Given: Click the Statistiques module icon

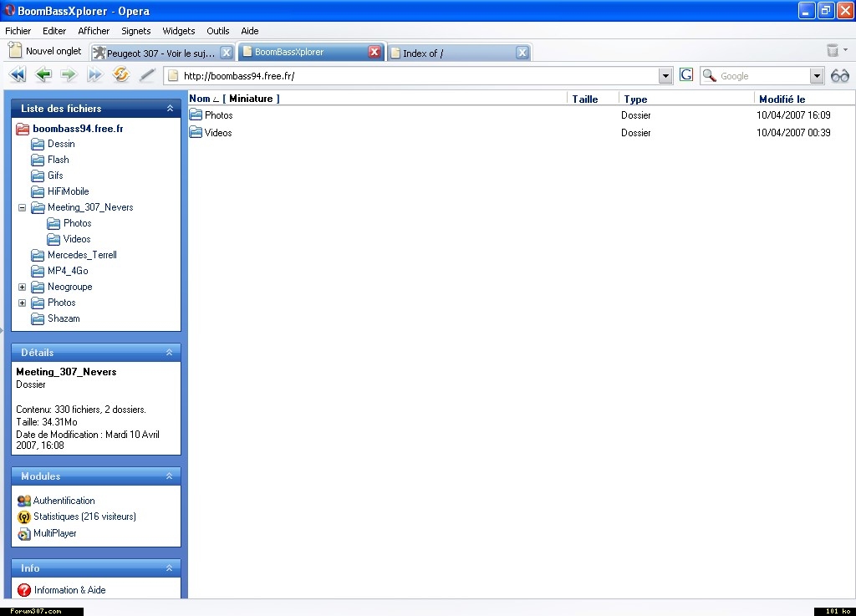Looking at the screenshot, I should 24,517.
